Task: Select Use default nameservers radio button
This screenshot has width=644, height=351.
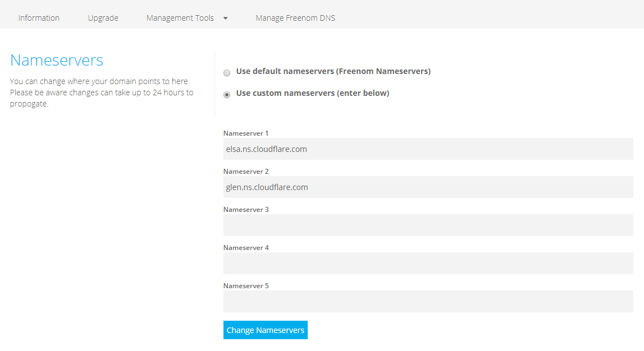Action: coord(227,73)
